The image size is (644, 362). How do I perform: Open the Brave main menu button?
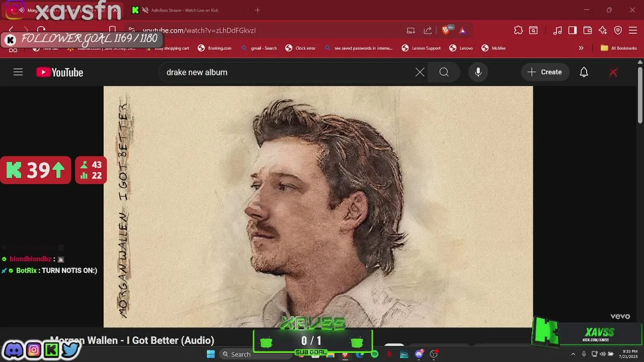pyautogui.click(x=633, y=30)
